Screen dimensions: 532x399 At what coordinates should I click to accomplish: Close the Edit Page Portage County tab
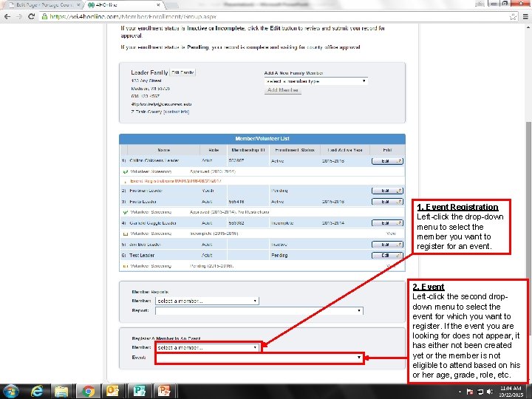(x=79, y=5)
